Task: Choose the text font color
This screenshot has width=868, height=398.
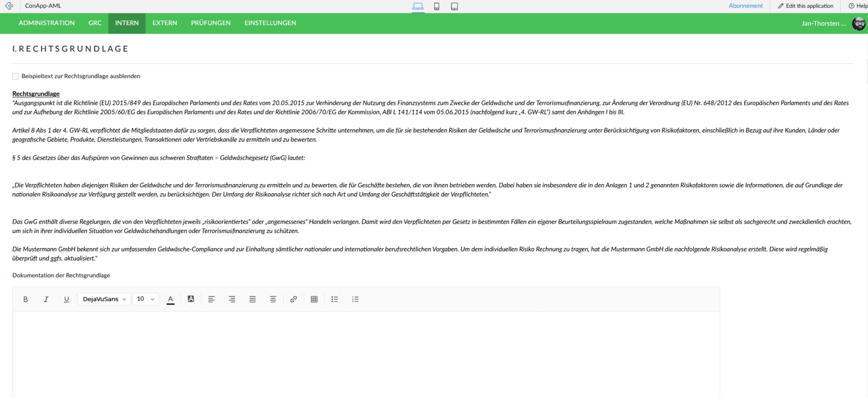Action: tap(170, 299)
